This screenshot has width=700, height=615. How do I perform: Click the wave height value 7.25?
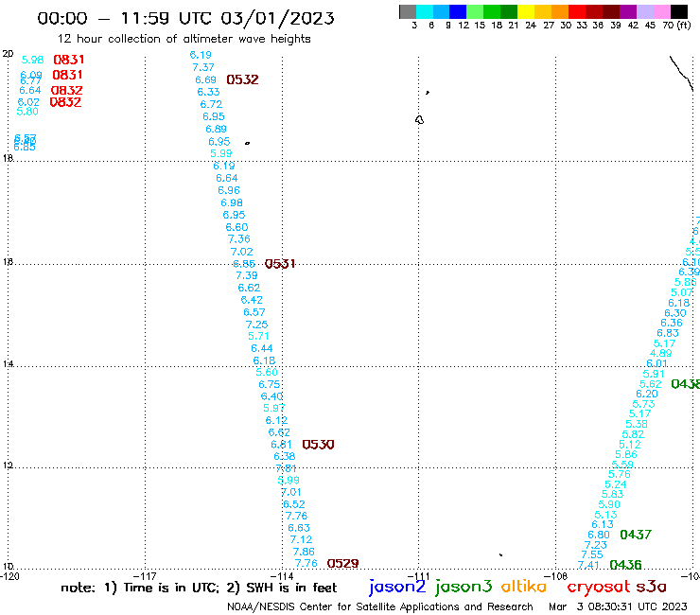[256, 325]
